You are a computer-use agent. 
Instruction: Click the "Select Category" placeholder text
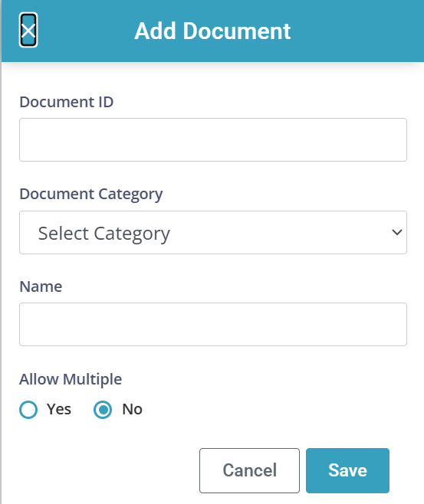click(104, 234)
